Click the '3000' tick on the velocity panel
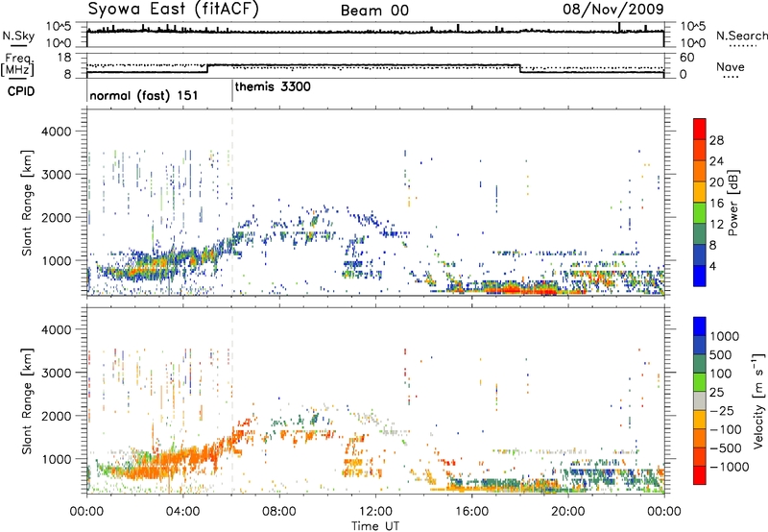Screen dimensions: 768x532 pos(56,373)
